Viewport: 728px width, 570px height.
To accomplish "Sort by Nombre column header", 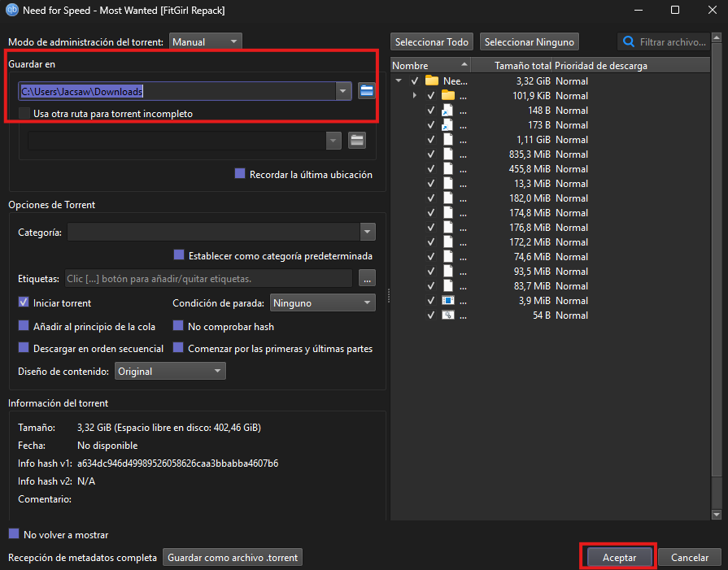I will (x=430, y=65).
